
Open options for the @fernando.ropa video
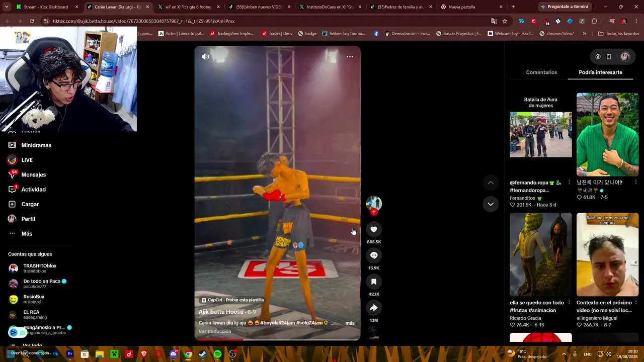point(569,183)
